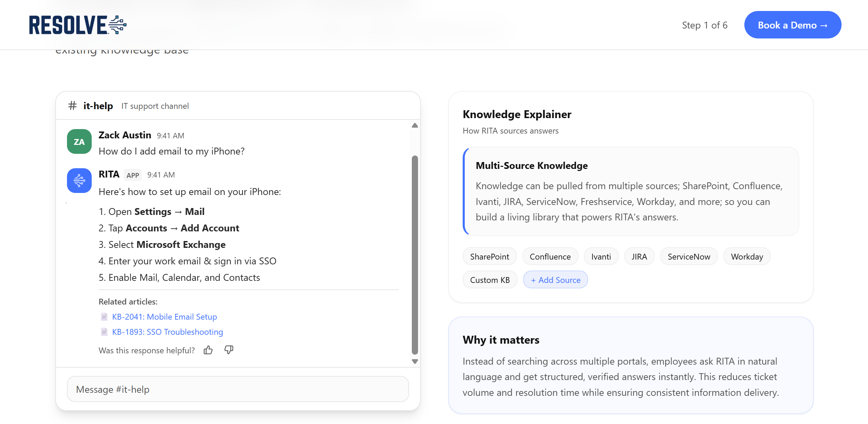Click document icon beside KB-2041 article
Image resolution: width=868 pixels, height=424 pixels.
pos(104,317)
